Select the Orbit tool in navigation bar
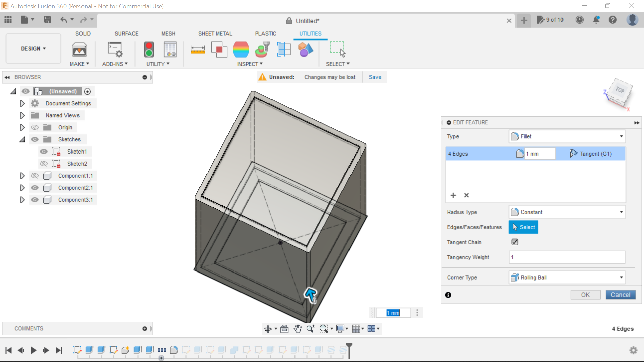Screen dimensions: 644x362 (268, 329)
